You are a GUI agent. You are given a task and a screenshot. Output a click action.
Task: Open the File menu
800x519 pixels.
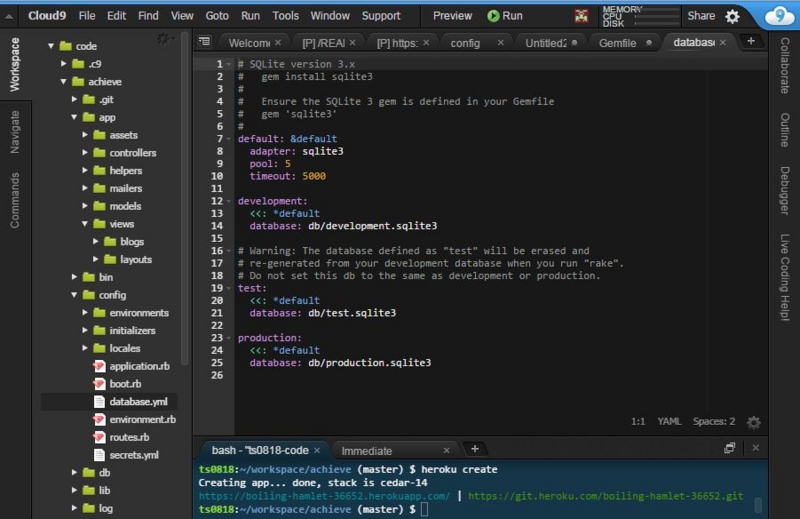pos(87,16)
